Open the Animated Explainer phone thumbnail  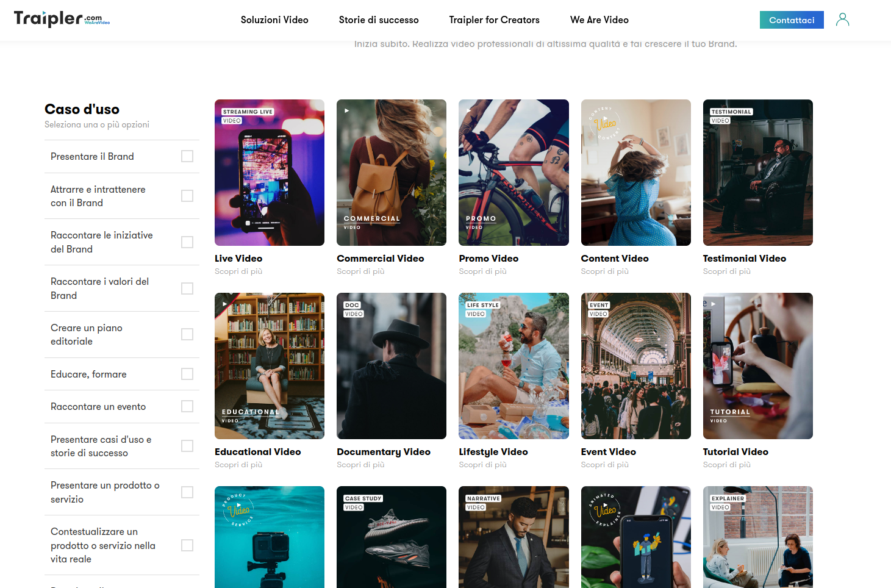636,537
